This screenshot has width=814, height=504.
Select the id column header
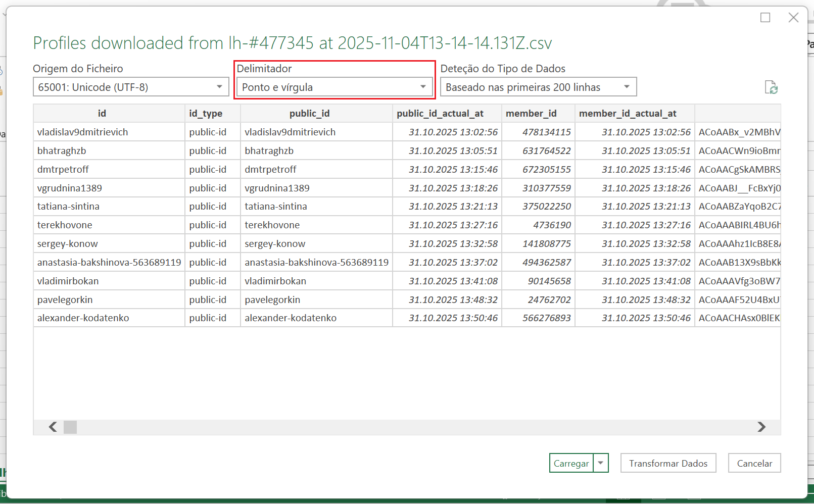pos(102,114)
